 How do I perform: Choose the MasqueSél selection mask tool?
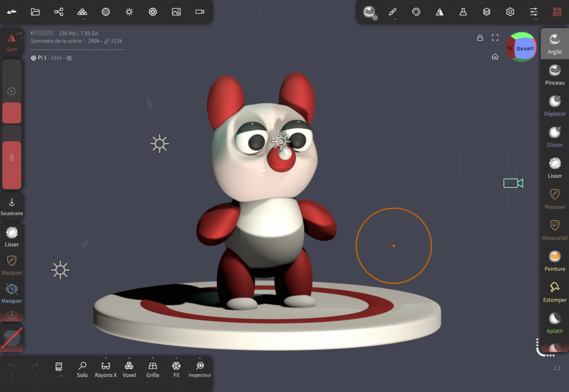[x=555, y=229]
